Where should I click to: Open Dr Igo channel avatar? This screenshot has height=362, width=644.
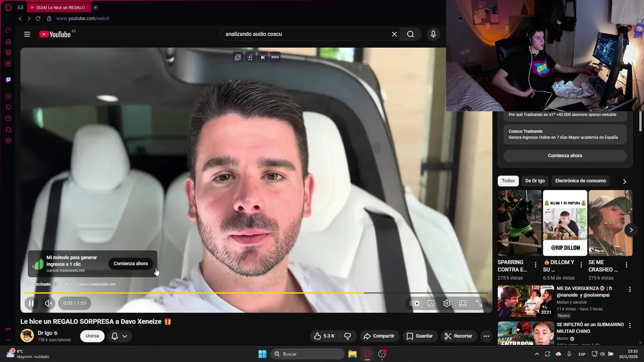(27, 336)
